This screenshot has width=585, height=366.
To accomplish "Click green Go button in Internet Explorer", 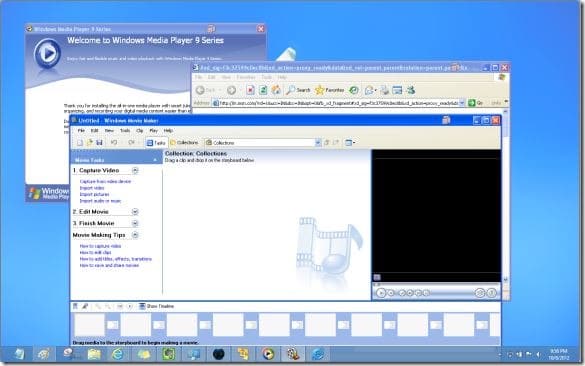I will click(475, 103).
